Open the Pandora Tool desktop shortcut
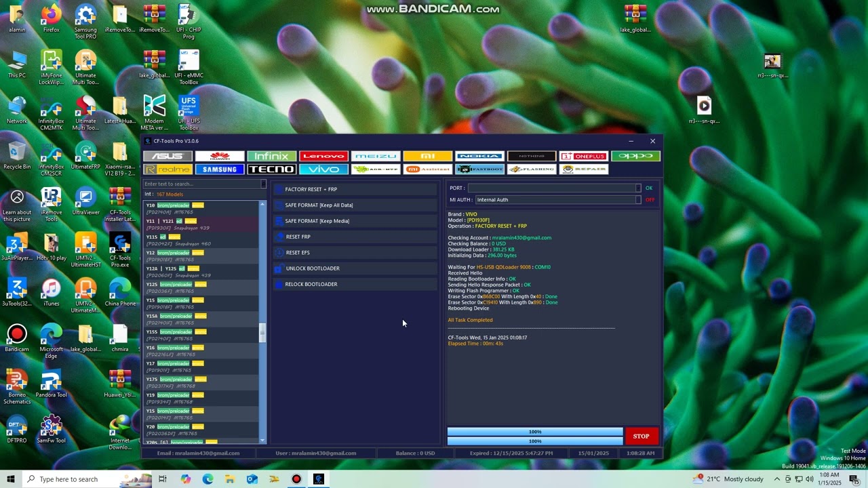This screenshot has width=868, height=488. tap(51, 384)
